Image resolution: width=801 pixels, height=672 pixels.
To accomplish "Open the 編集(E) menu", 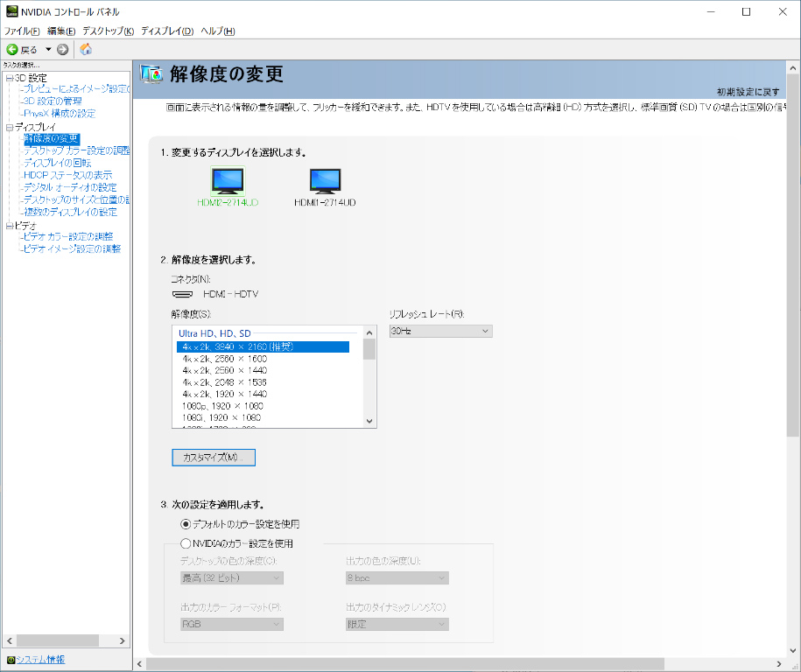I will [x=61, y=31].
